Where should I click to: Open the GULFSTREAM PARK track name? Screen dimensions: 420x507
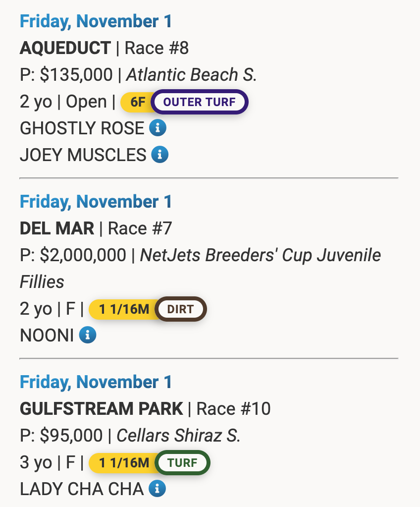click(x=102, y=409)
